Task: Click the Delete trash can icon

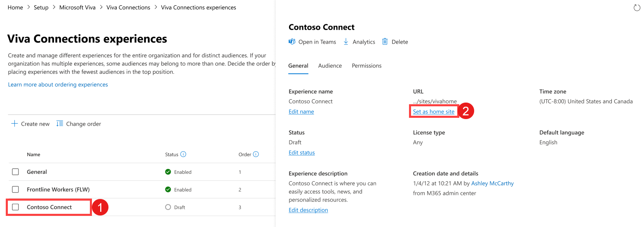Action: [x=385, y=42]
